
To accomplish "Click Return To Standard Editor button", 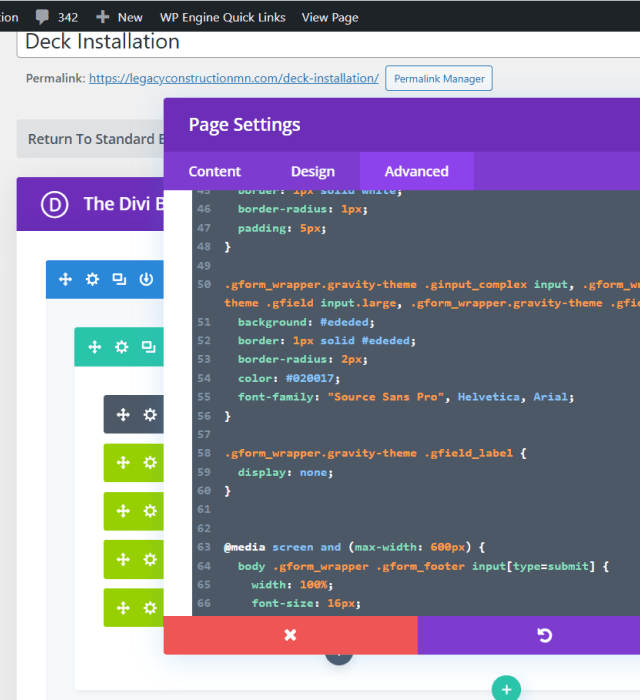I will point(91,139).
